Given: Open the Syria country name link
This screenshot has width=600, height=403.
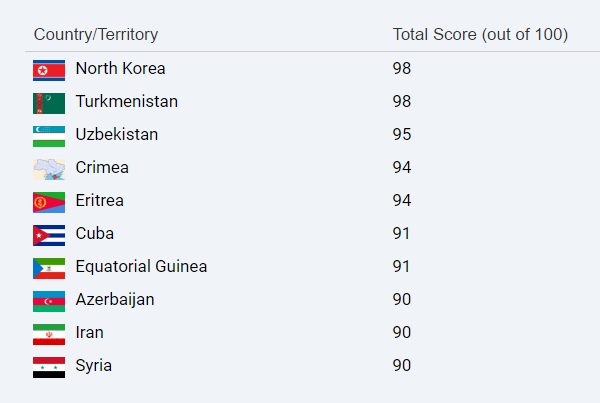Looking at the screenshot, I should click(x=93, y=366).
